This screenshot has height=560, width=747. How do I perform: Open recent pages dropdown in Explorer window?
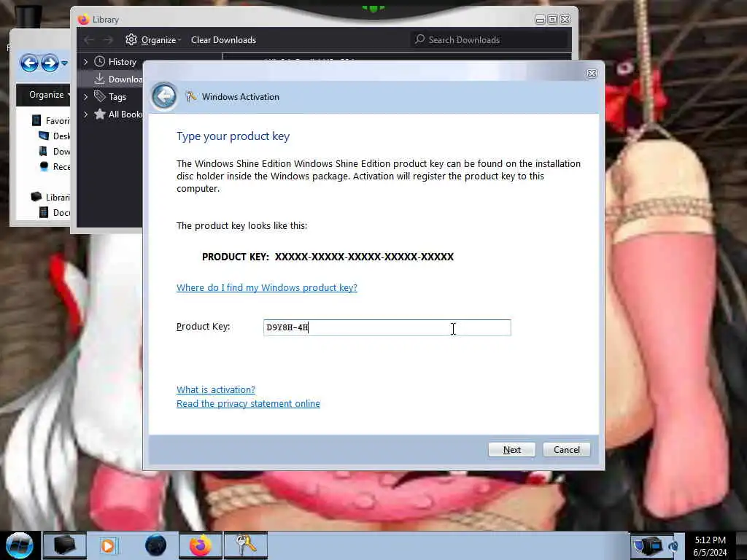64,63
